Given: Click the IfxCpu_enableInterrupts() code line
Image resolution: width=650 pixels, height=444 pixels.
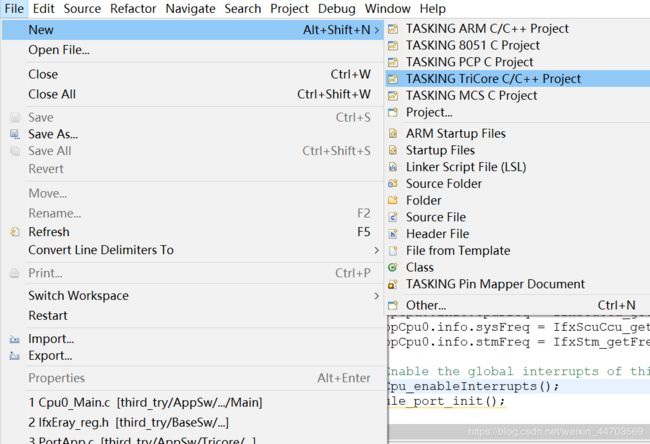Looking at the screenshot, I should [519, 386].
